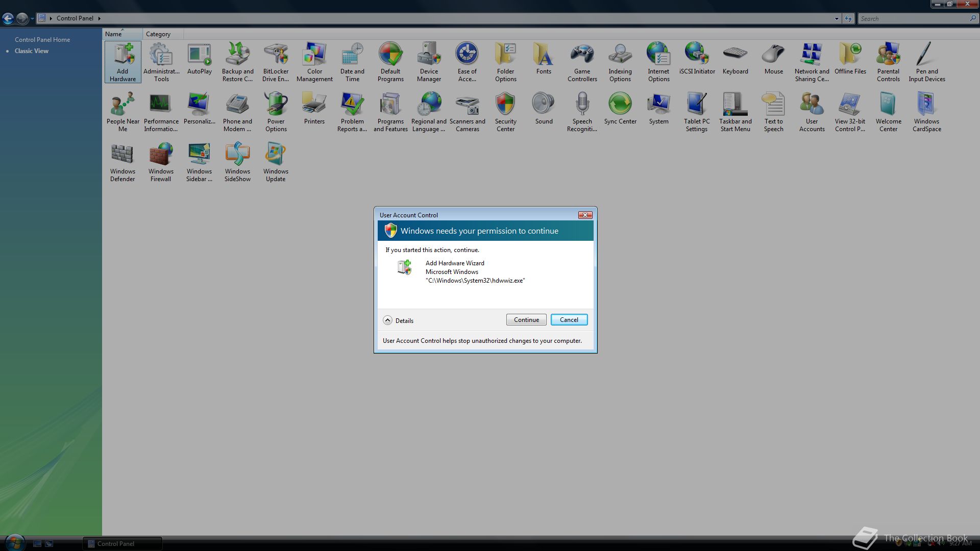
Task: Click Cancel in the UAC prompt
Action: (x=569, y=320)
